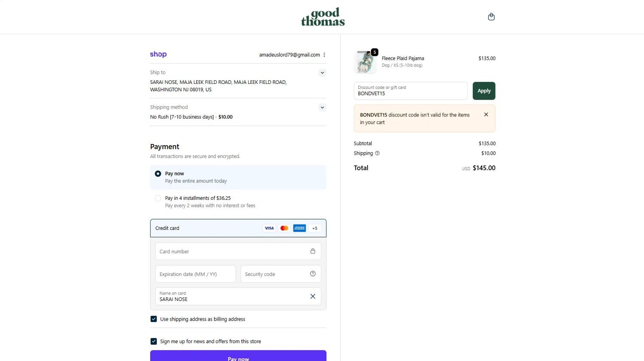Click the Shipping $10.00 value
Viewport: 644px width, 361px height.
488,153
